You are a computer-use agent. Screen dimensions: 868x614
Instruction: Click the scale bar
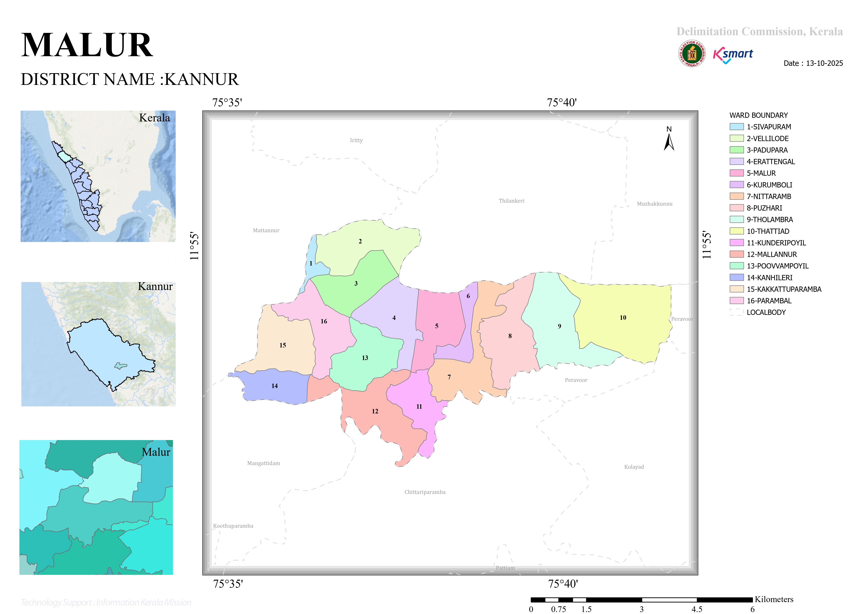click(x=642, y=600)
